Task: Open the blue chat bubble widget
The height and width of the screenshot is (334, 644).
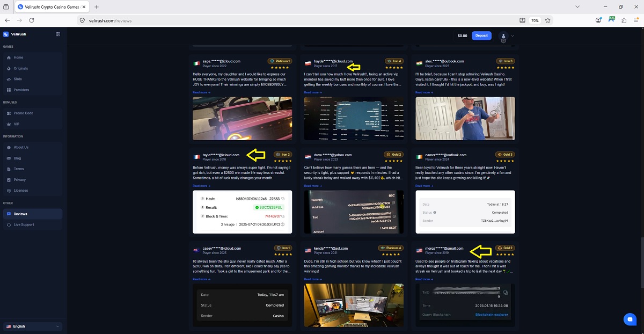Action: [630, 320]
